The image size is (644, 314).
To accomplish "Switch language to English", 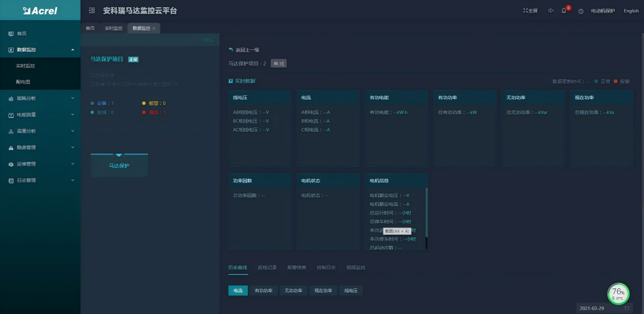I will coord(631,11).
